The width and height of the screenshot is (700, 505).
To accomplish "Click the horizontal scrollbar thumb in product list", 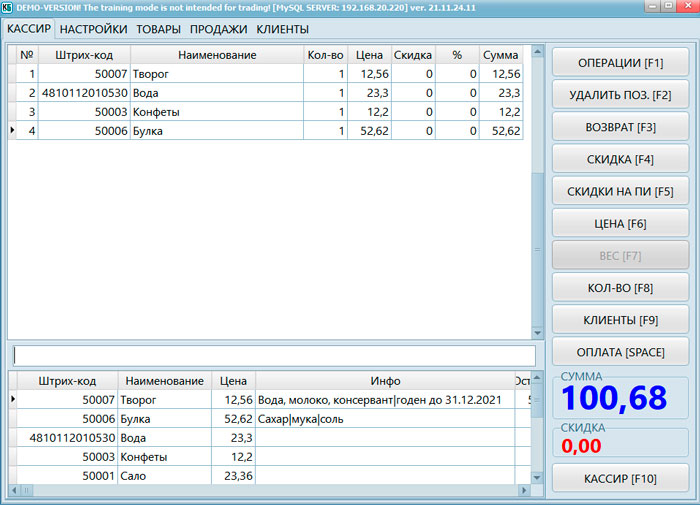I will pos(26,490).
